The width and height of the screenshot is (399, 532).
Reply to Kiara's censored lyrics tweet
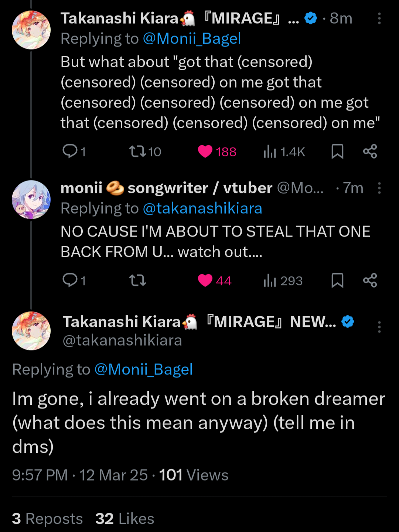coord(70,151)
